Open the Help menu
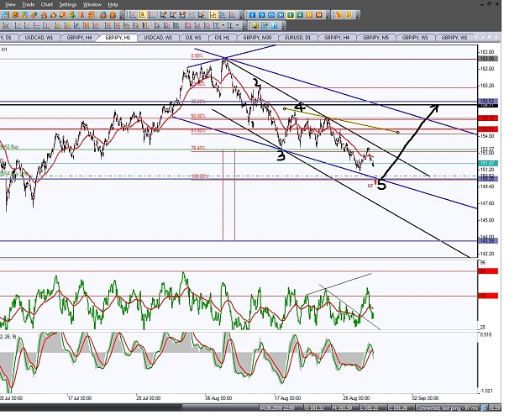Viewport: 525px width, 420px height. (113, 4)
